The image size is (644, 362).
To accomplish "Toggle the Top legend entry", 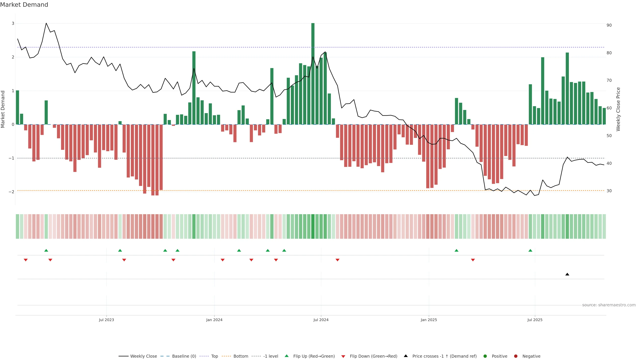I will [214, 356].
